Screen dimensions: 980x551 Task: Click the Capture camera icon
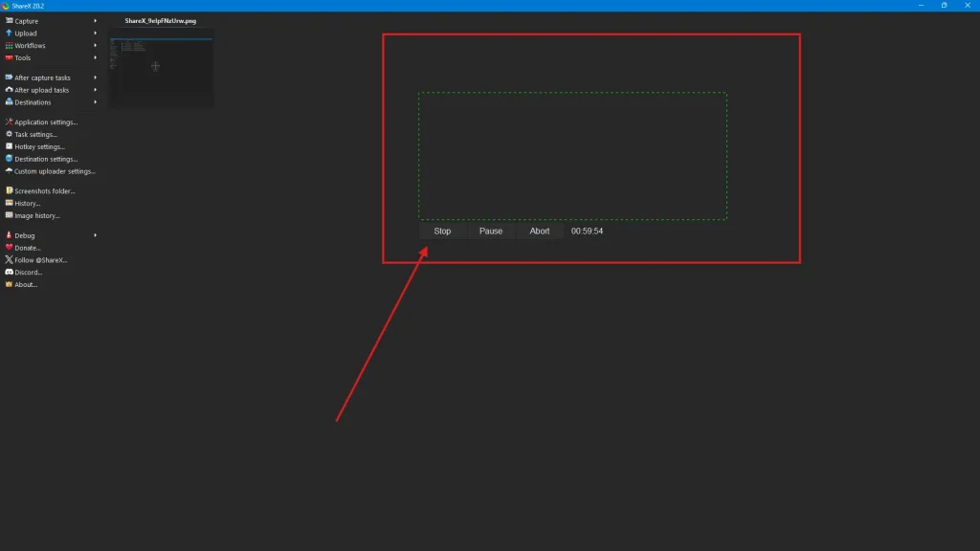click(x=9, y=21)
